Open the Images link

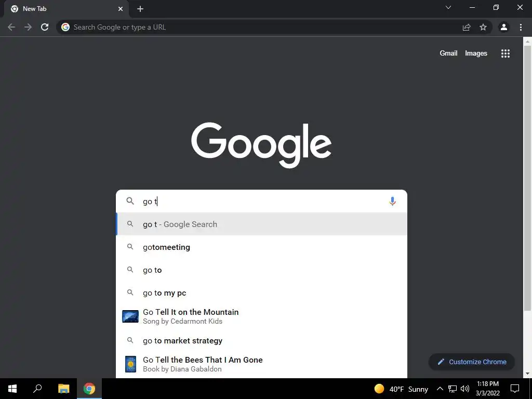tap(476, 54)
